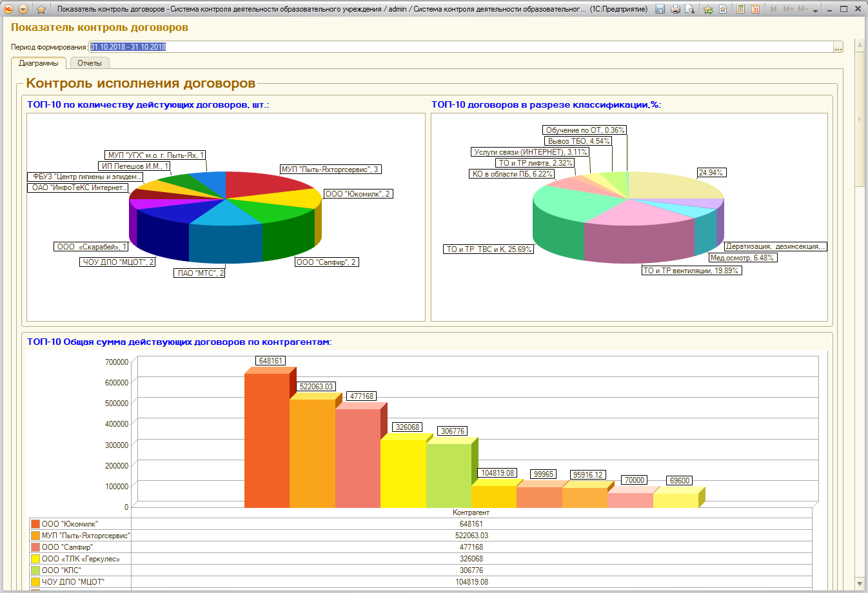Open the calendar icon showing 31
Screen dimensions: 868x593
(x=755, y=9)
